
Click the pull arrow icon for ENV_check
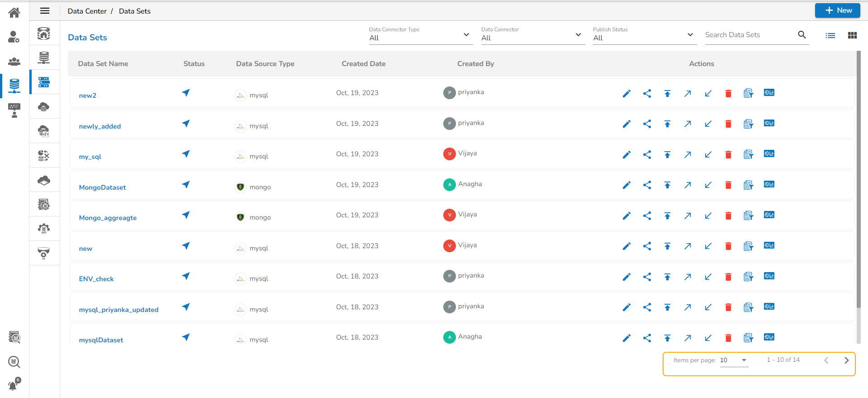pos(708,277)
